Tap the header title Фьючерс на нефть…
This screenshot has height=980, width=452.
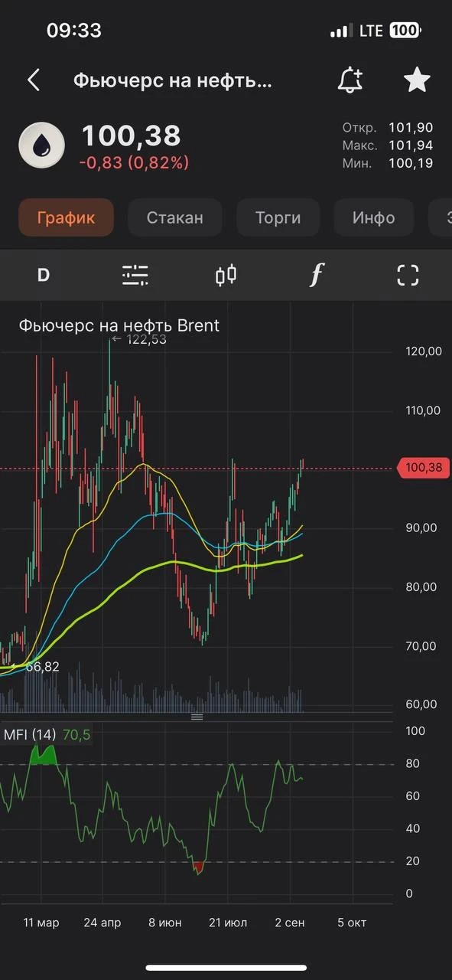(x=173, y=80)
